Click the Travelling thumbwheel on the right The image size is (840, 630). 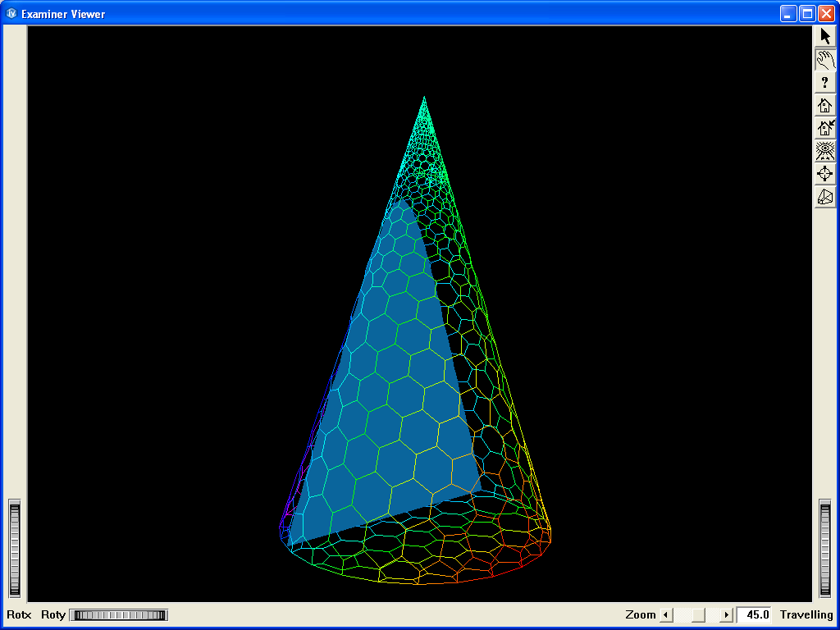[825, 549]
